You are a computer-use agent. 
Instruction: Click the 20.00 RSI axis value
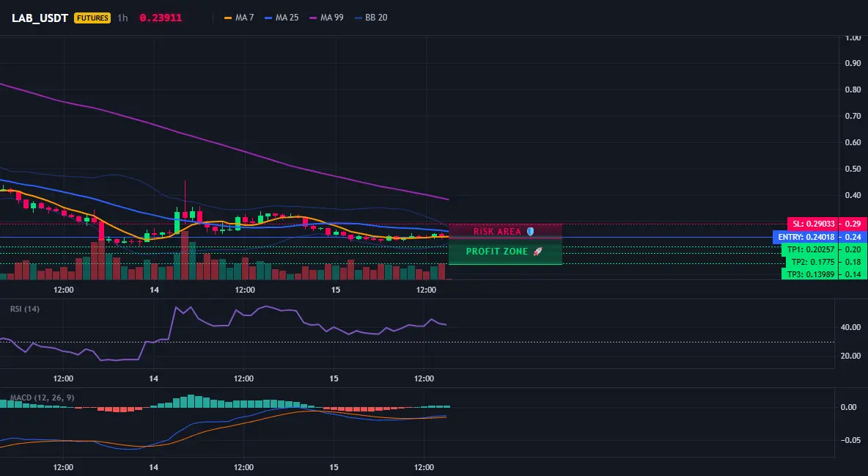(x=850, y=356)
